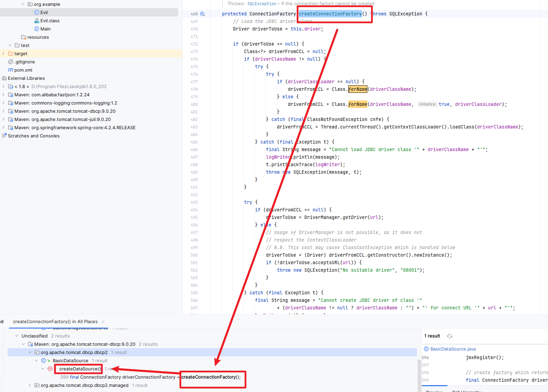The image size is (548, 392).
Task: Expand org.apache.tomcat.dbcp.dbcp2.managed results node
Action: click(x=30, y=385)
